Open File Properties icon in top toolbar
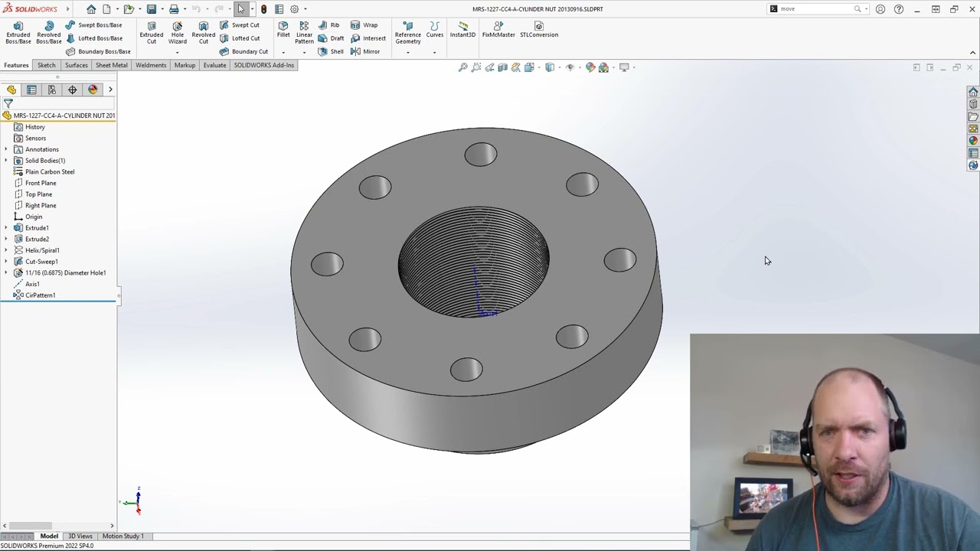980x551 pixels. (x=279, y=9)
